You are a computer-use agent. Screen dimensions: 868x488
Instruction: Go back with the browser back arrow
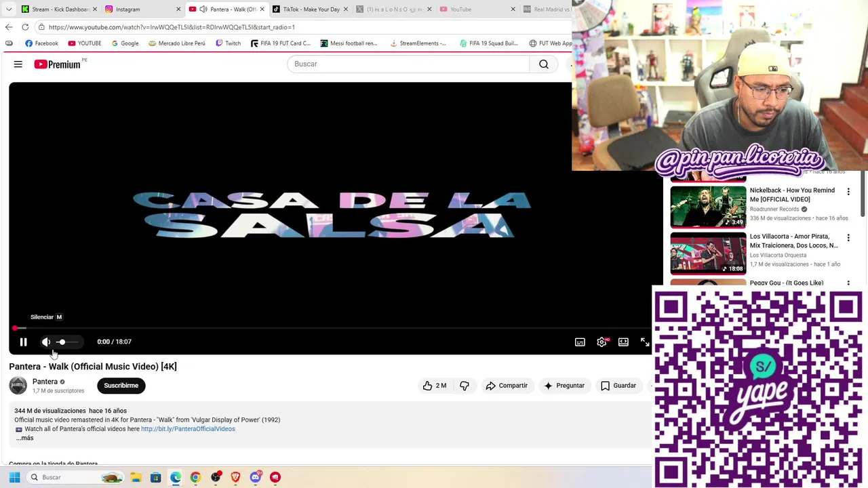(9, 27)
